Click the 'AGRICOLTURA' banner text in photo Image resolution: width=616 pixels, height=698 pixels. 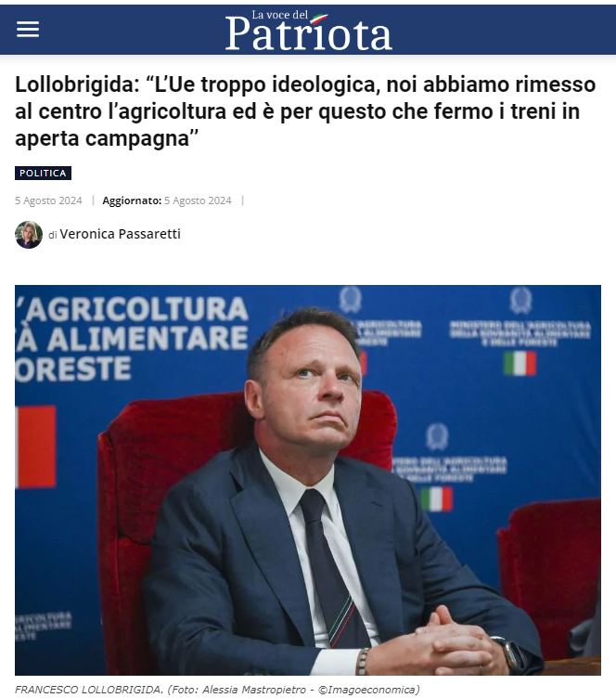[x=134, y=309]
